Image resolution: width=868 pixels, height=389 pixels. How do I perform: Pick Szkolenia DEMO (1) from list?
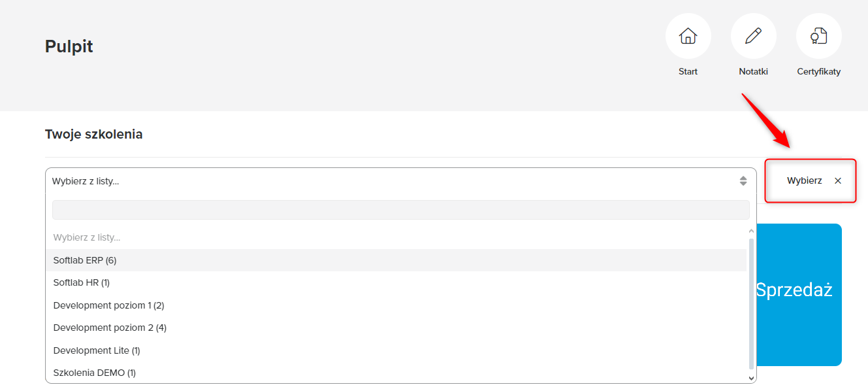point(95,373)
